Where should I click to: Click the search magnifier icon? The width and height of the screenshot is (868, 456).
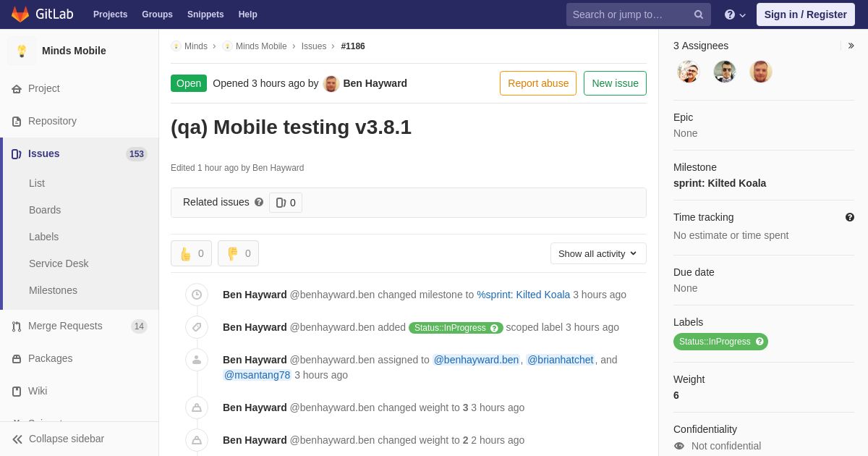coord(698,14)
